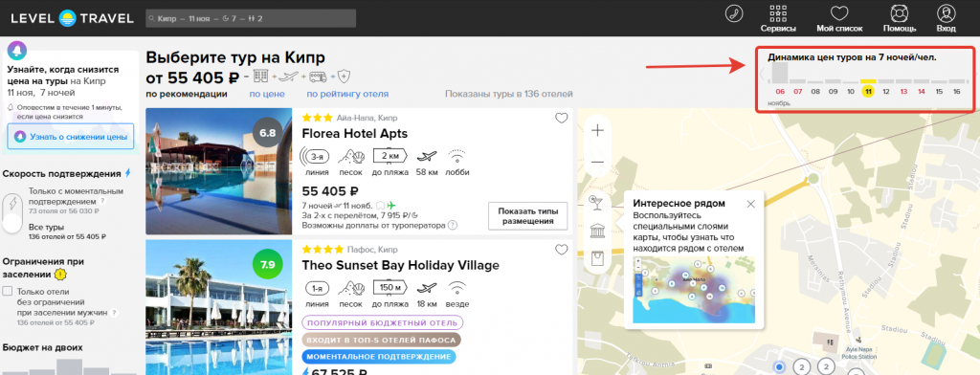Show shopping layer with bag icon

[597, 258]
